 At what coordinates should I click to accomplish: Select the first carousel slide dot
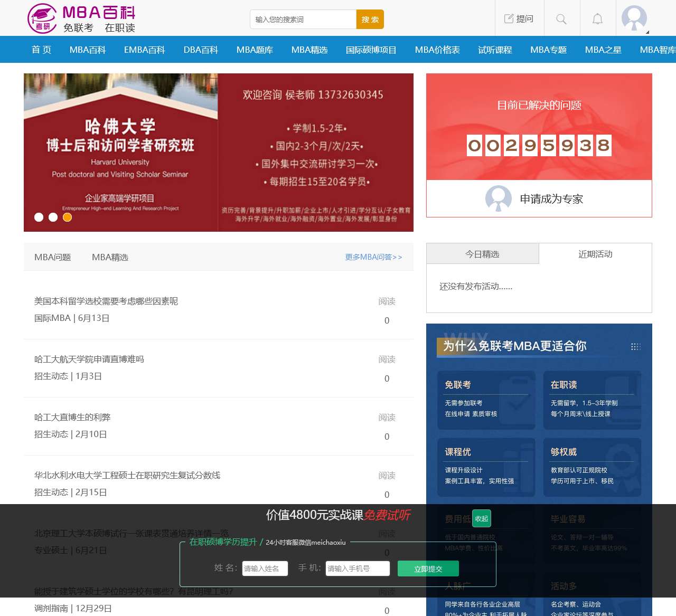[39, 217]
